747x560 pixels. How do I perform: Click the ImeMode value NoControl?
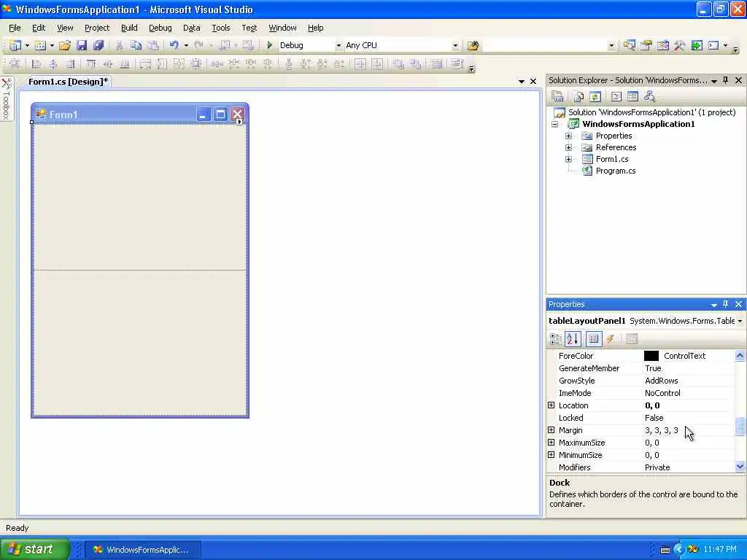point(662,393)
